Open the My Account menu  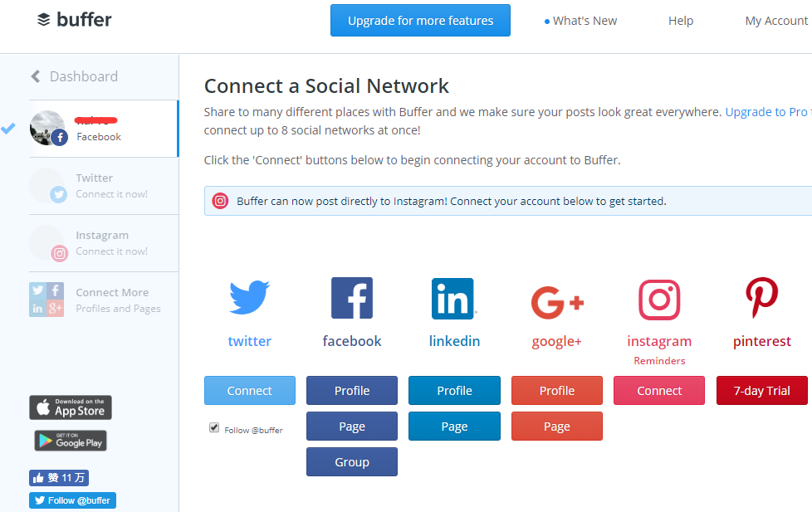click(776, 21)
